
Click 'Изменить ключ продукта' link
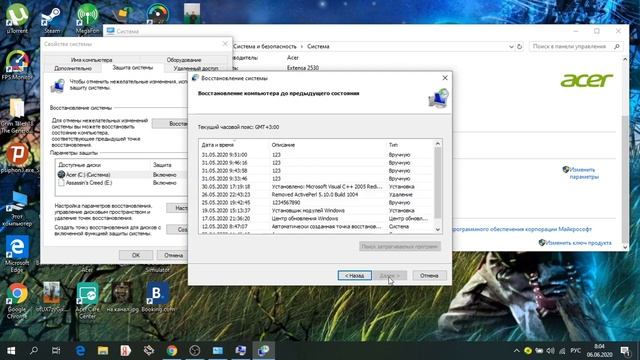[578, 243]
